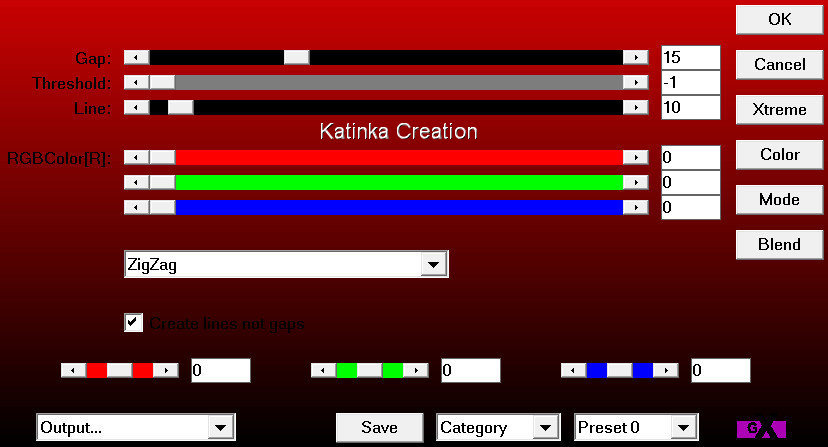Toggle the Create lines not gaps checkbox
Image resolution: width=828 pixels, height=447 pixels.
[133, 322]
